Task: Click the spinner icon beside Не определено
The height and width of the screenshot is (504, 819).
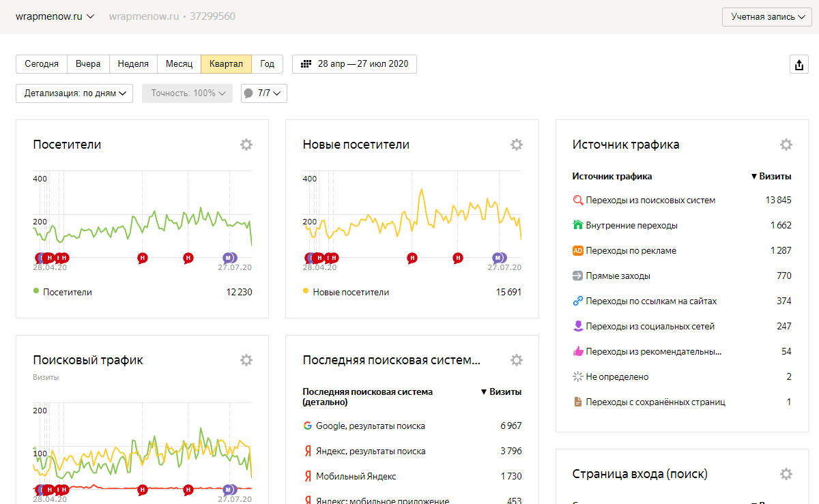Action: click(x=578, y=376)
